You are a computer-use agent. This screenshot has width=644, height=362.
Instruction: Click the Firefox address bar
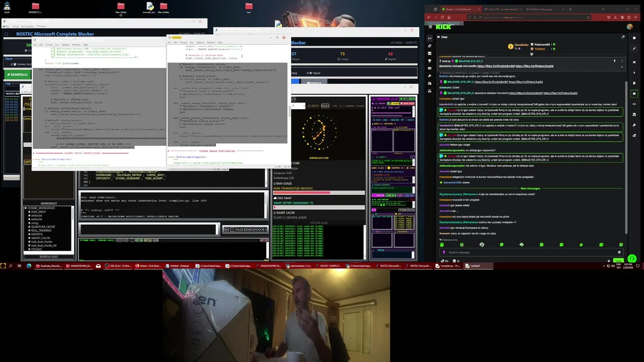coord(529,17)
